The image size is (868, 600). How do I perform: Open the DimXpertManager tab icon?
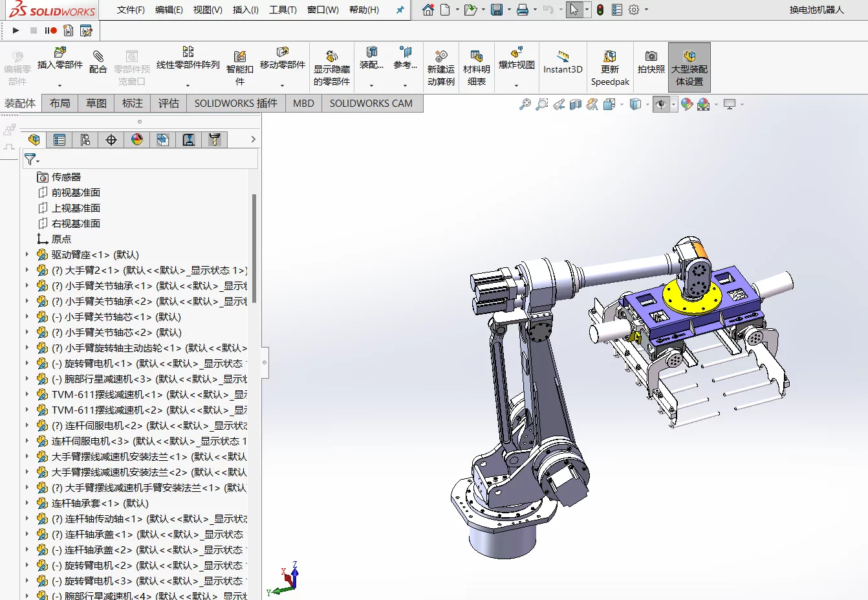pos(111,140)
